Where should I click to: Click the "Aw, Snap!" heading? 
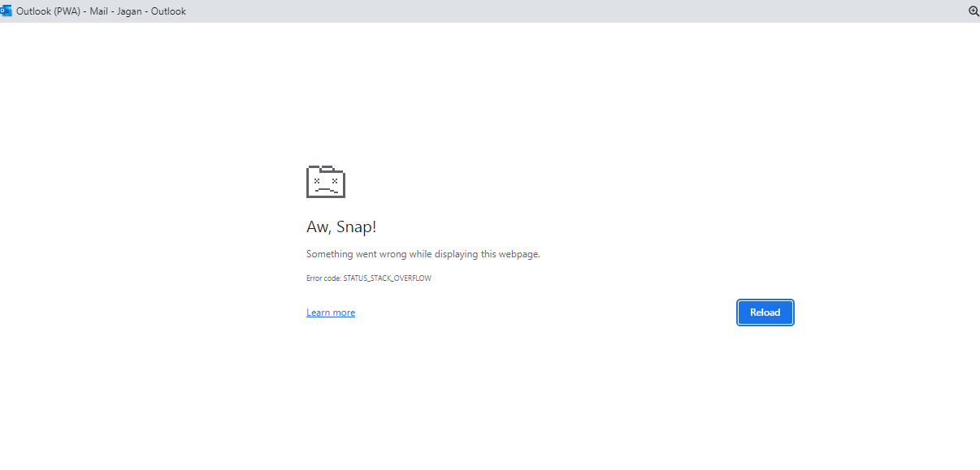click(341, 227)
